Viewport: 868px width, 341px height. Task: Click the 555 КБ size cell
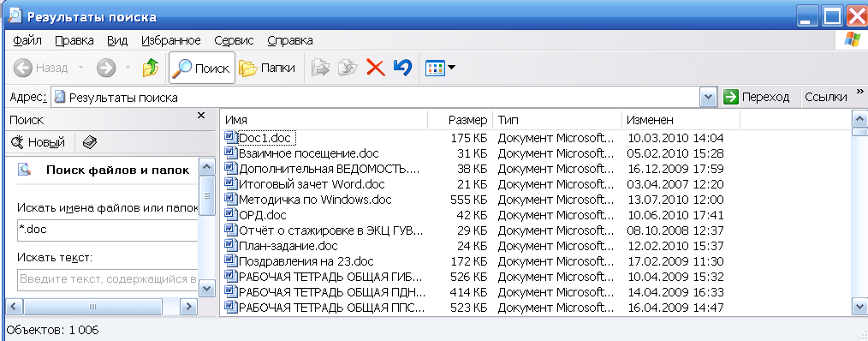tap(469, 200)
